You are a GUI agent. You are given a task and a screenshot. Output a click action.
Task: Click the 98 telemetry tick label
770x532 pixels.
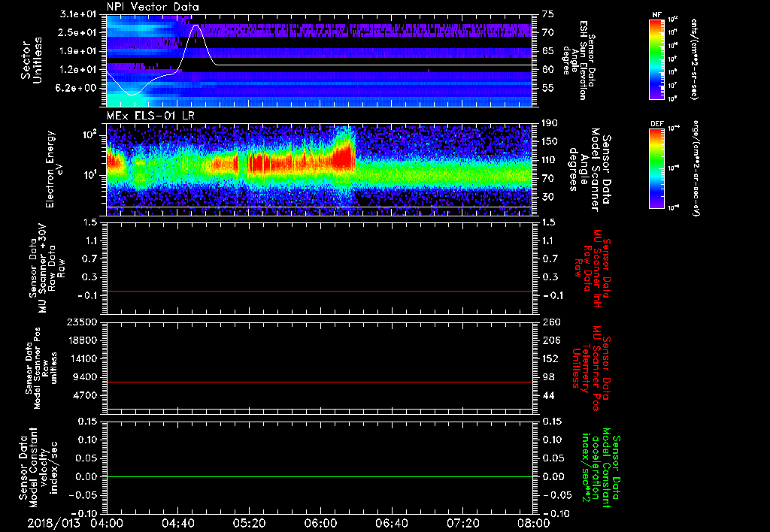(548, 377)
